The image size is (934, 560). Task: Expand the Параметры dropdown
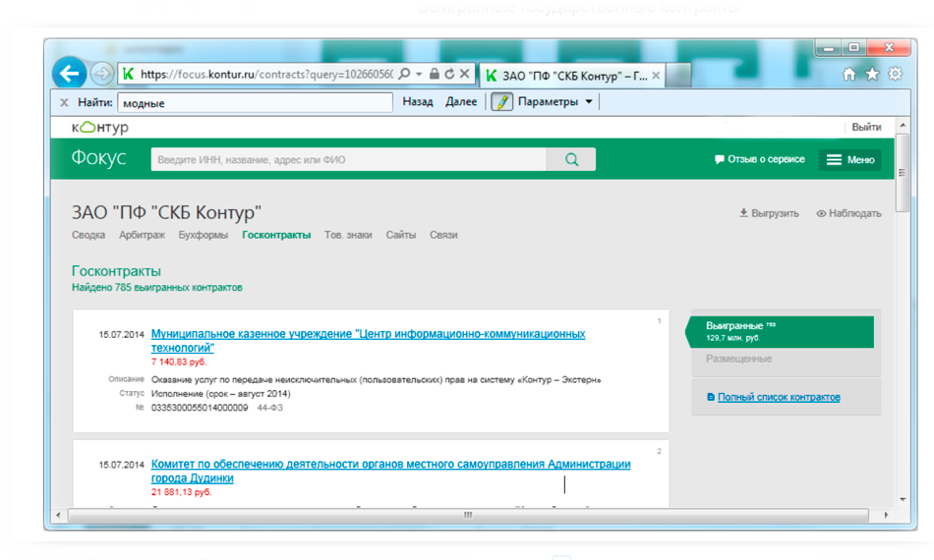pos(555,102)
